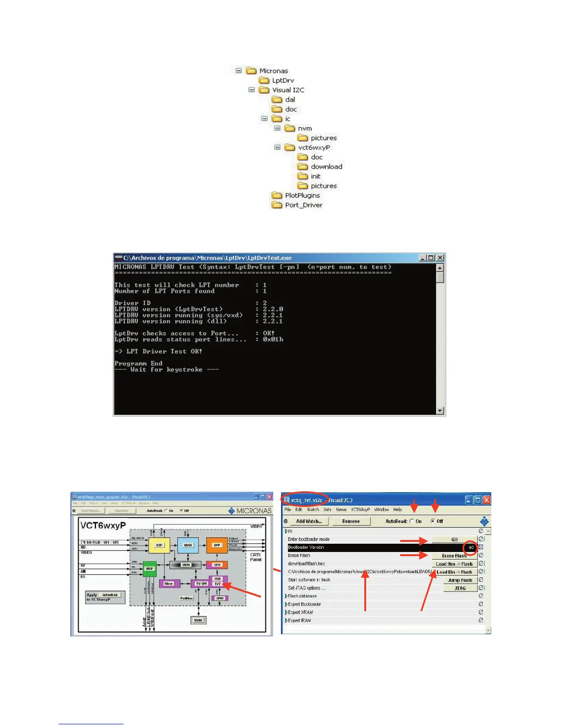The image size is (563, 728).
Task: Open the Inits menu in vctq_tvt window
Action: pyautogui.click(x=327, y=510)
